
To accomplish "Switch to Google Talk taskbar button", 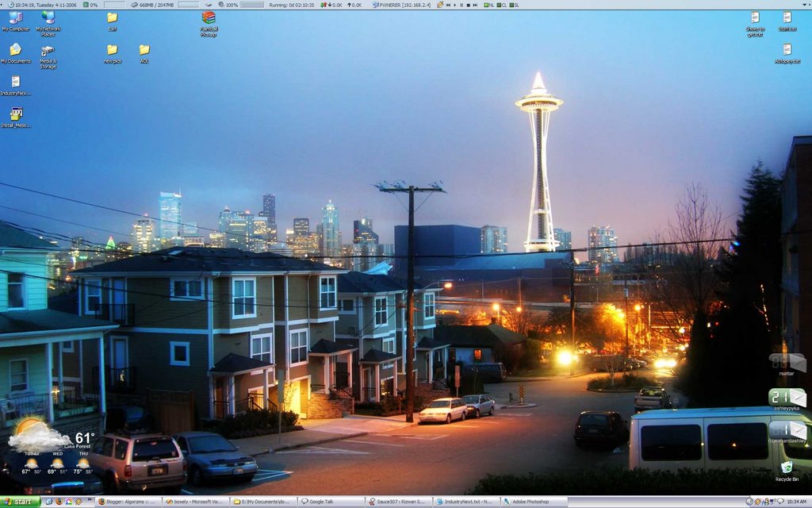I will coord(331,502).
